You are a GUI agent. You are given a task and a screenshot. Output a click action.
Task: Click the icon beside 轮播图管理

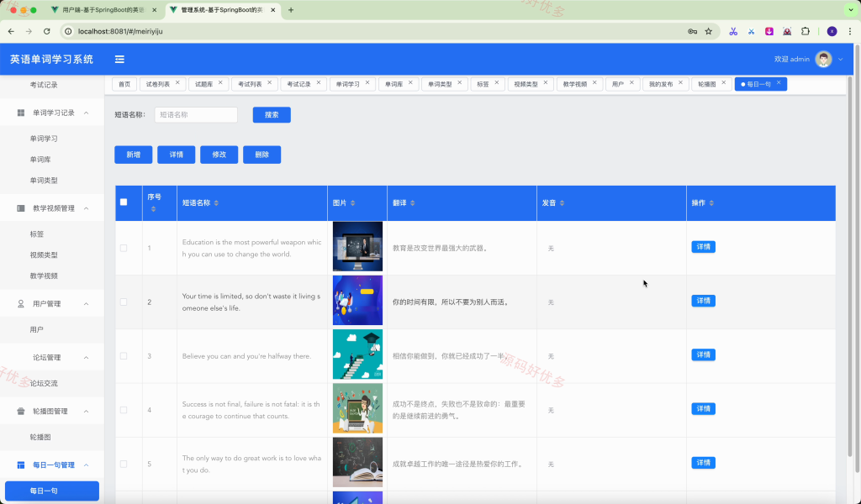click(21, 412)
